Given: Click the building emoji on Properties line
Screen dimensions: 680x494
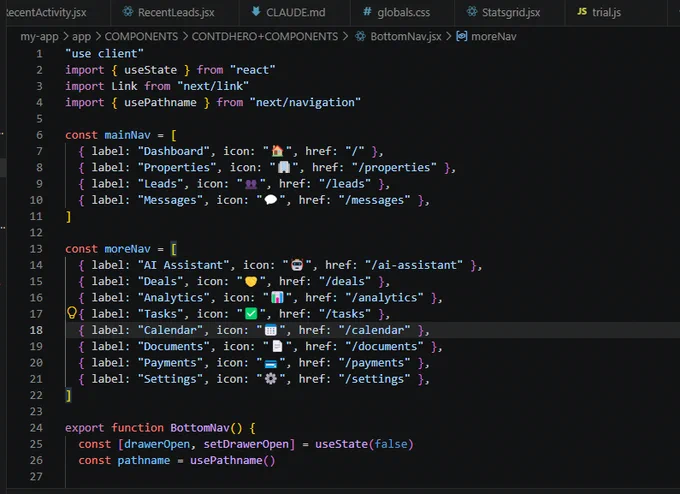Looking at the screenshot, I should click(284, 167).
